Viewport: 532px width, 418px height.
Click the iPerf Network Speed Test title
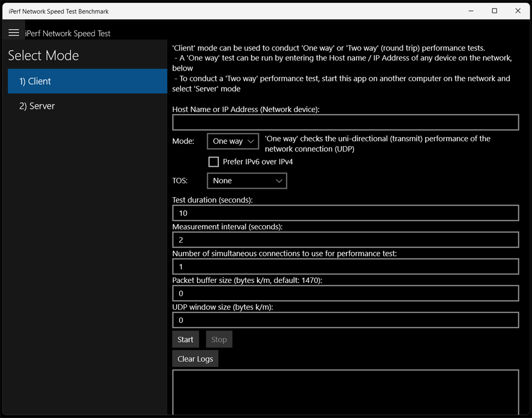(68, 33)
